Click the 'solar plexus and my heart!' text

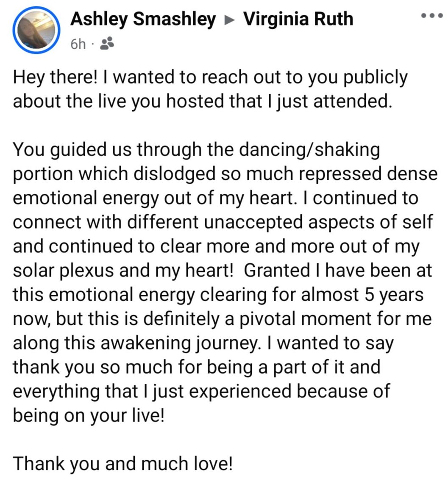pyautogui.click(x=123, y=271)
